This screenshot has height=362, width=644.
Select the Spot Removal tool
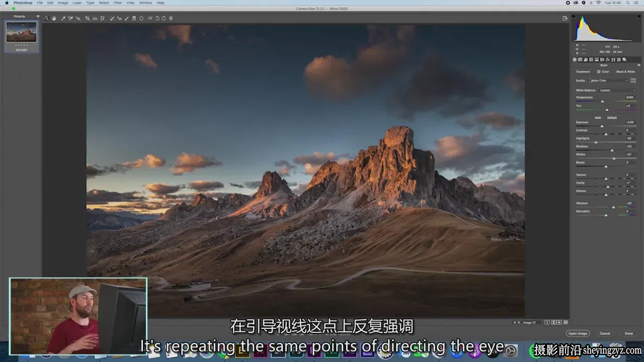[x=112, y=18]
